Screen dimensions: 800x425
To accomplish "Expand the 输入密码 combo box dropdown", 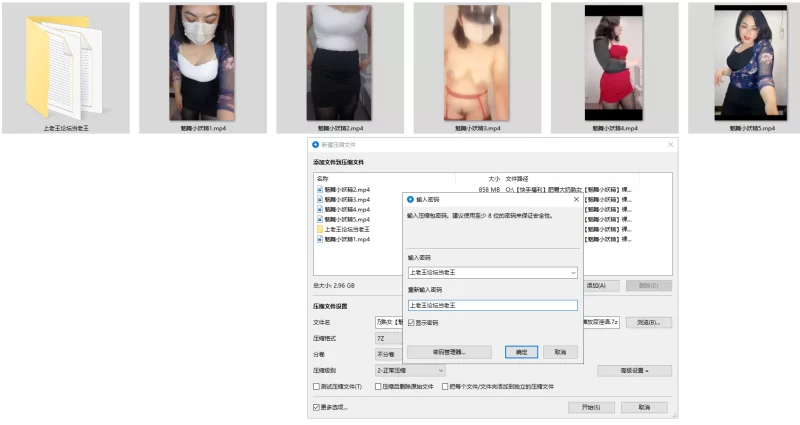I will pos(572,272).
